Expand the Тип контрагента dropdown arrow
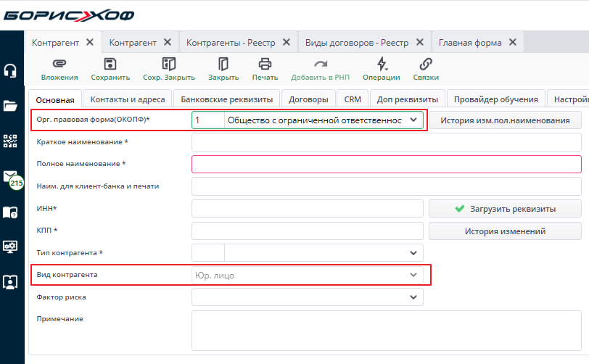This screenshot has height=364, width=589. click(413, 253)
